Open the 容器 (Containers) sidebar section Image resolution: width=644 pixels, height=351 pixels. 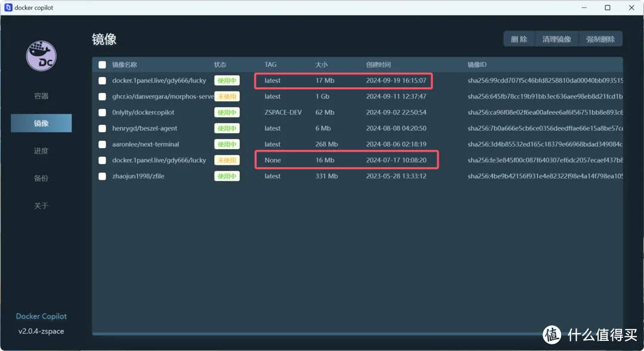pyautogui.click(x=41, y=96)
